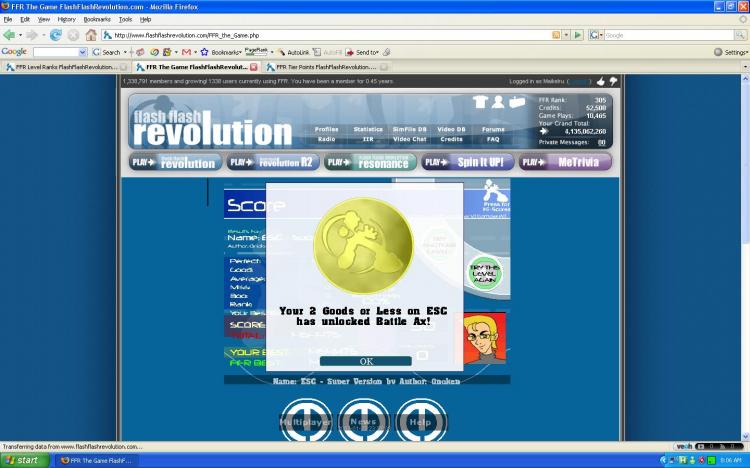Open Google Toolbar Settings dropdown
750x468 pixels.
pyautogui.click(x=731, y=52)
